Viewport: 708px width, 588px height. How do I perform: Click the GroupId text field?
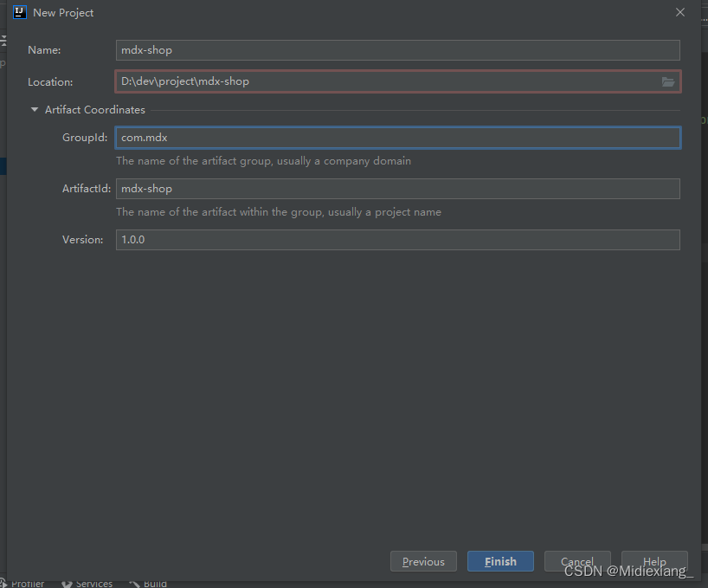click(397, 138)
